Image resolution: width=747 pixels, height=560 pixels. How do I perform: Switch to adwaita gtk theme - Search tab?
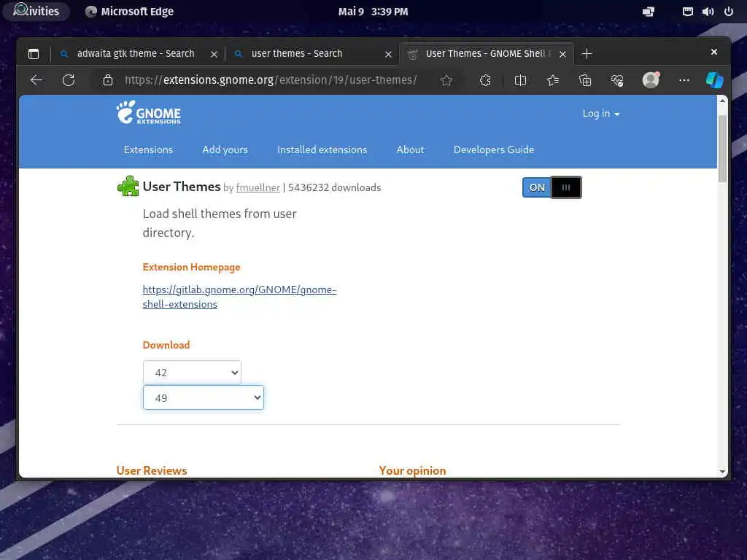135,53
